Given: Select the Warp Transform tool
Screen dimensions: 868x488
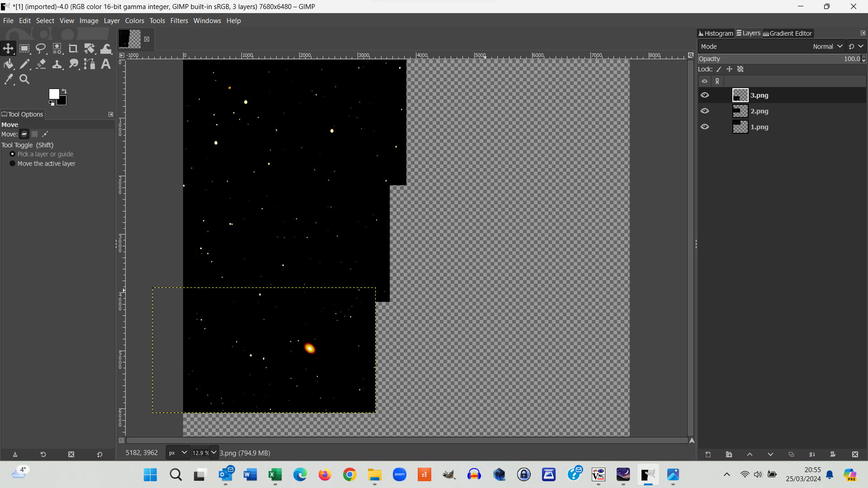Looking at the screenshot, I should (x=106, y=48).
